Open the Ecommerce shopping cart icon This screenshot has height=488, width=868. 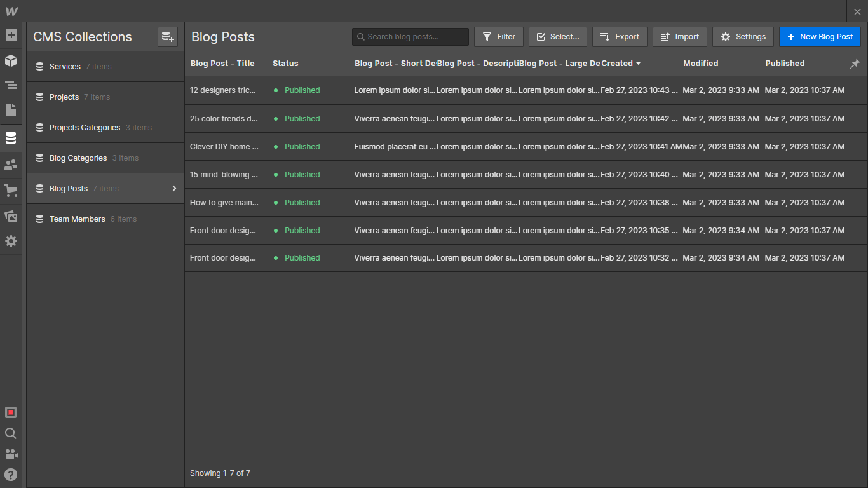(x=11, y=190)
